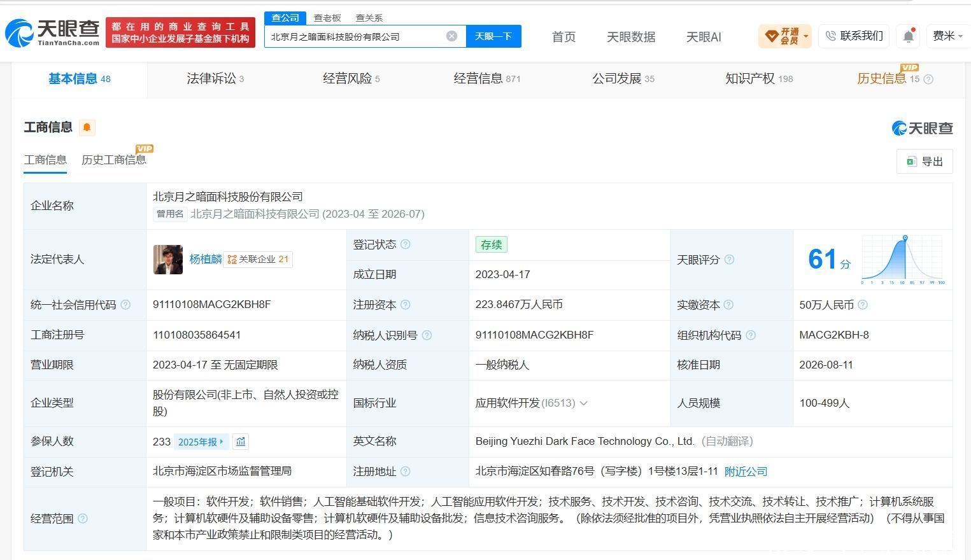Expand the 国标行业 应用软件开发 chevron
The image size is (971, 560).
(x=583, y=403)
